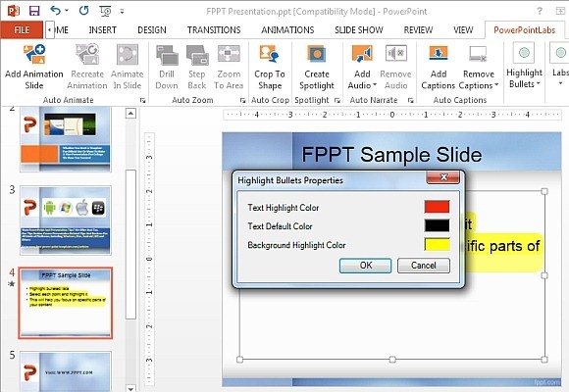The width and height of the screenshot is (569, 392).
Task: Click slide panel scroll down arrow
Action: pos(130,388)
